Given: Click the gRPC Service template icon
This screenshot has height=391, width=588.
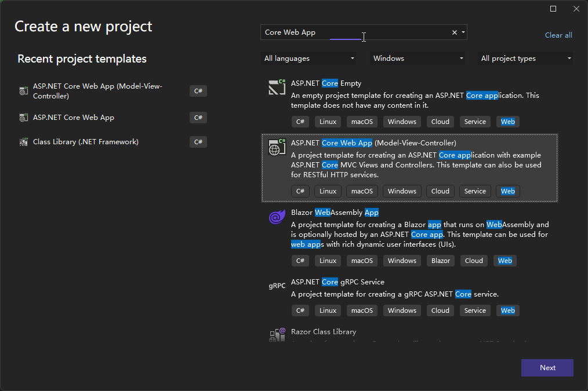Looking at the screenshot, I should 277,286.
